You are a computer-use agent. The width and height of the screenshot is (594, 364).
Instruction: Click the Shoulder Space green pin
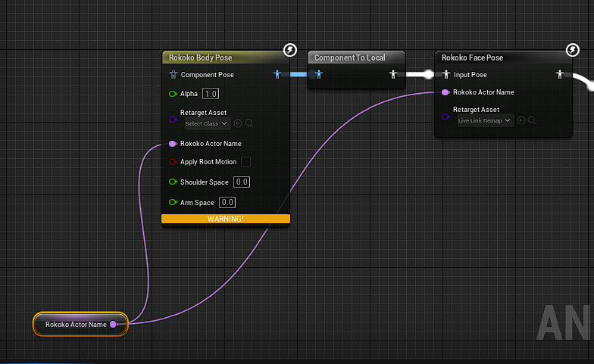(173, 182)
